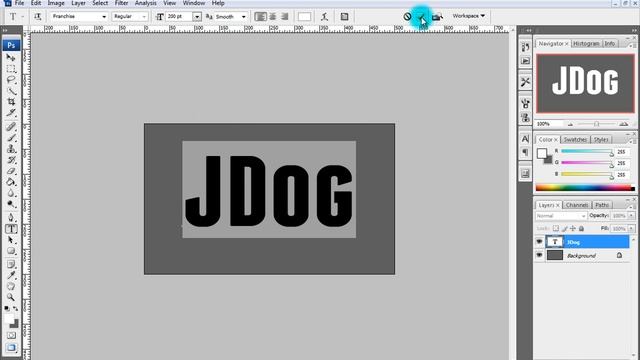640x360 pixels.
Task: Select the Eyedropper tool
Action: click(x=11, y=276)
